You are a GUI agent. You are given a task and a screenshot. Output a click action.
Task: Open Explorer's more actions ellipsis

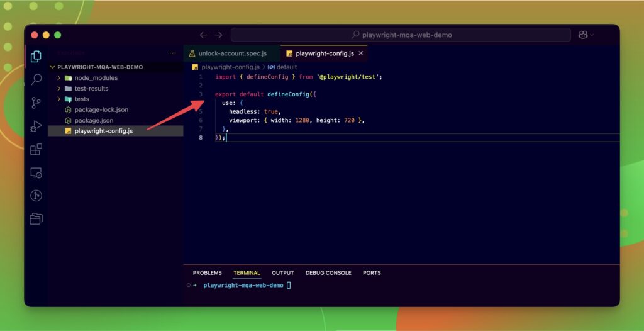pyautogui.click(x=173, y=53)
